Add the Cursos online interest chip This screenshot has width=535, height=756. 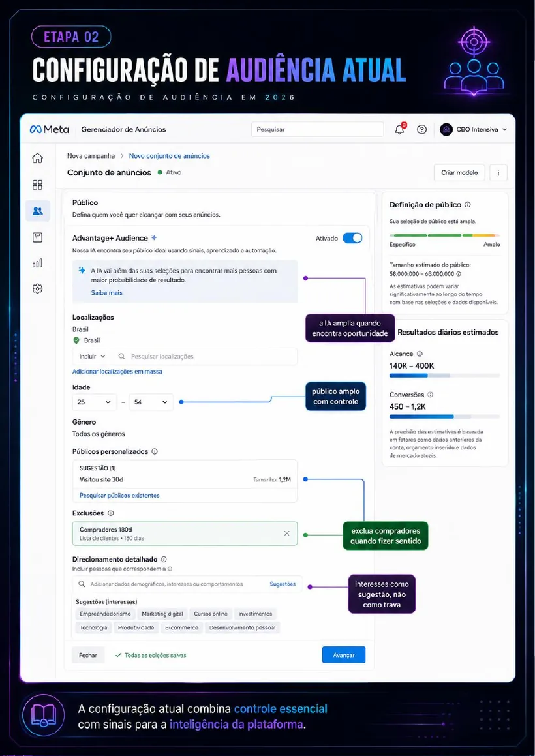point(210,614)
